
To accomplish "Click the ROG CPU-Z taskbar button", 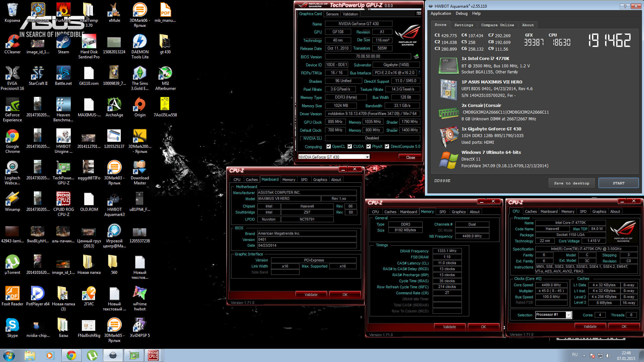I will (153, 355).
